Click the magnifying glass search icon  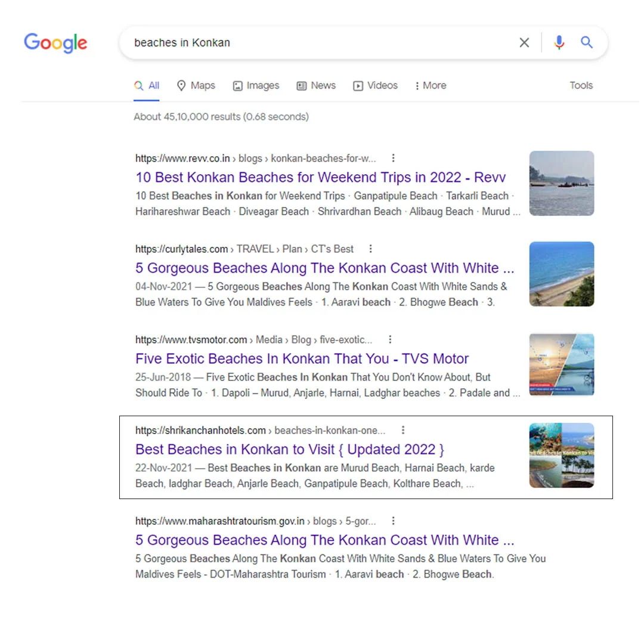pyautogui.click(x=587, y=42)
